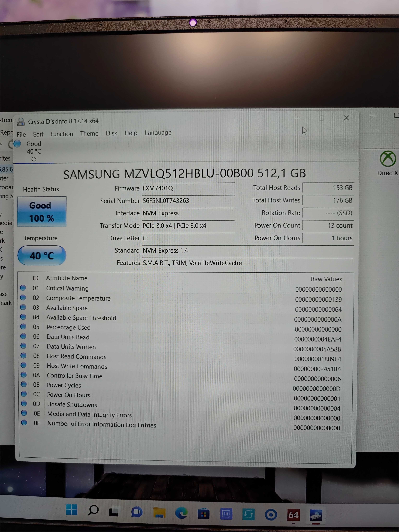Open the Function menu
The width and height of the screenshot is (399, 532).
point(62,134)
